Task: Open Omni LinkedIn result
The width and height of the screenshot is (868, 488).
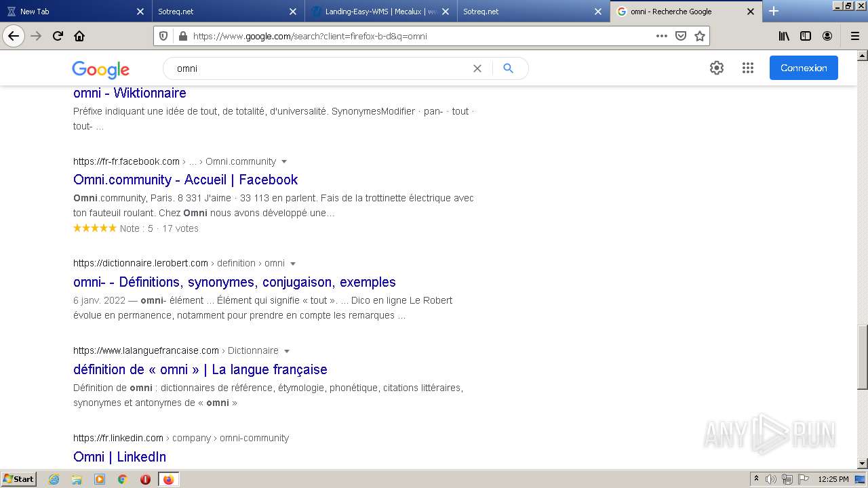Action: [119, 457]
